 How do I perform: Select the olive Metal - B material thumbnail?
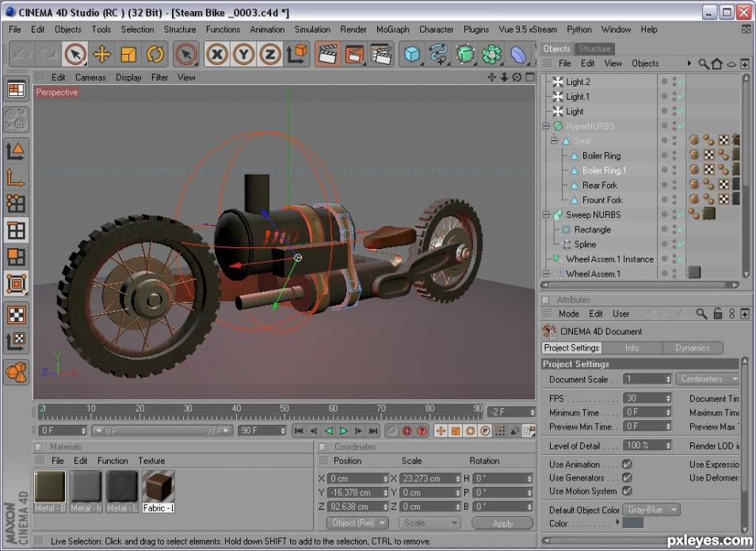point(50,487)
